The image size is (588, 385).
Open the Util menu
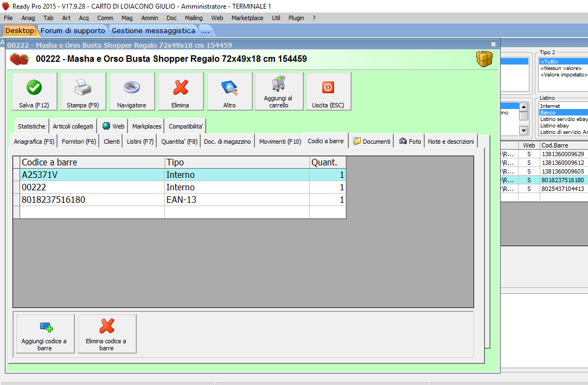coord(276,17)
